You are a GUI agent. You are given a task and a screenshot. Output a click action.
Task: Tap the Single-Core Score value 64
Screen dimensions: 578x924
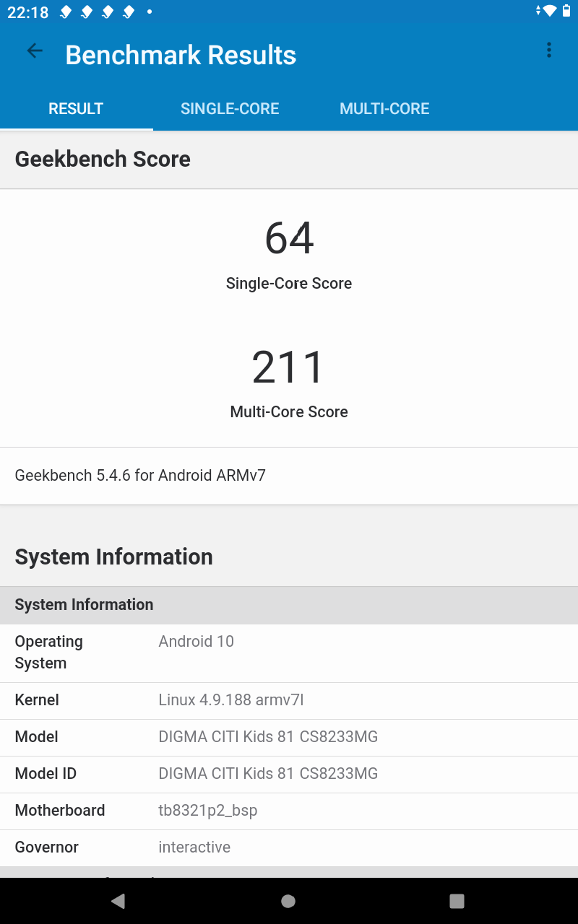click(289, 238)
